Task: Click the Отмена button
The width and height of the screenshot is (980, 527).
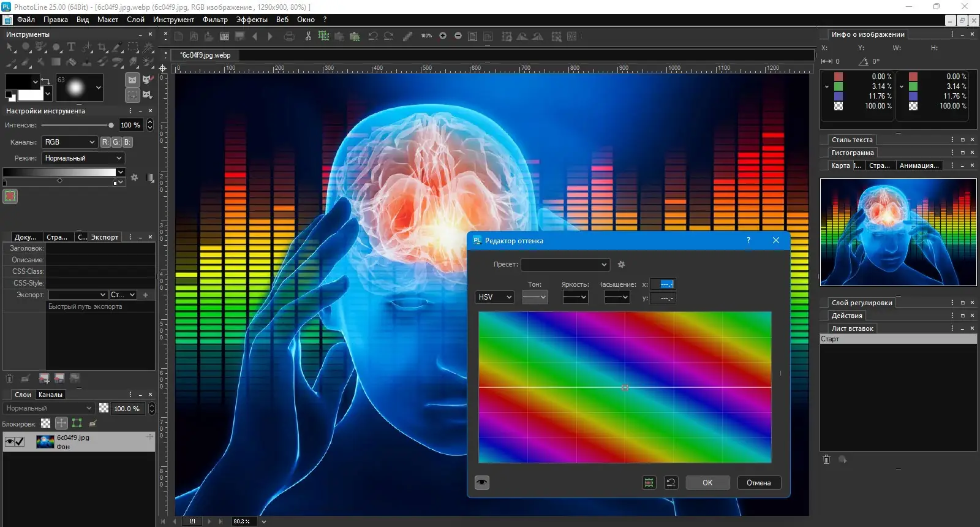Action: click(758, 483)
